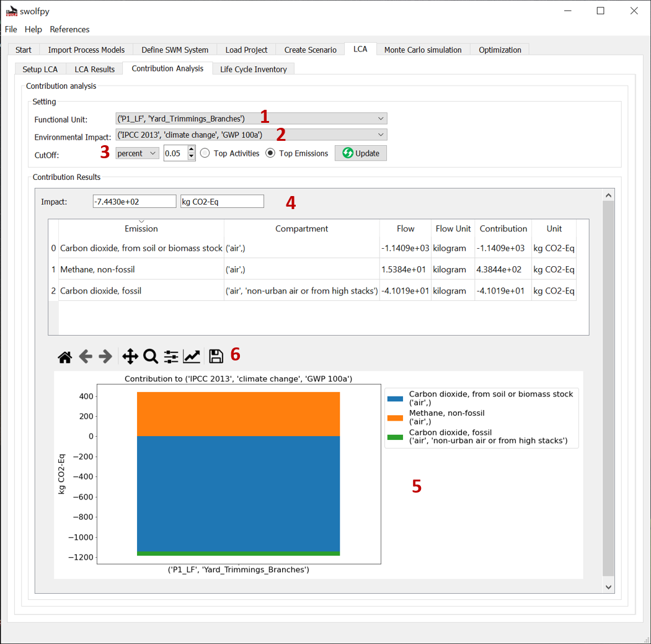The width and height of the screenshot is (651, 644).
Task: Activate the pan/move axes tool
Action: 130,357
